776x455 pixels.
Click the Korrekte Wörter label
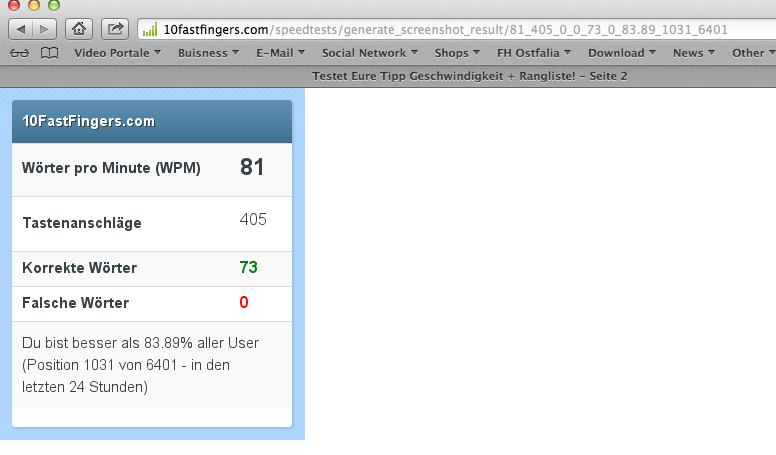[80, 268]
